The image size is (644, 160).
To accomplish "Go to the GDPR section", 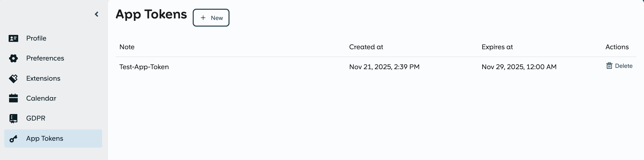I will click(36, 118).
